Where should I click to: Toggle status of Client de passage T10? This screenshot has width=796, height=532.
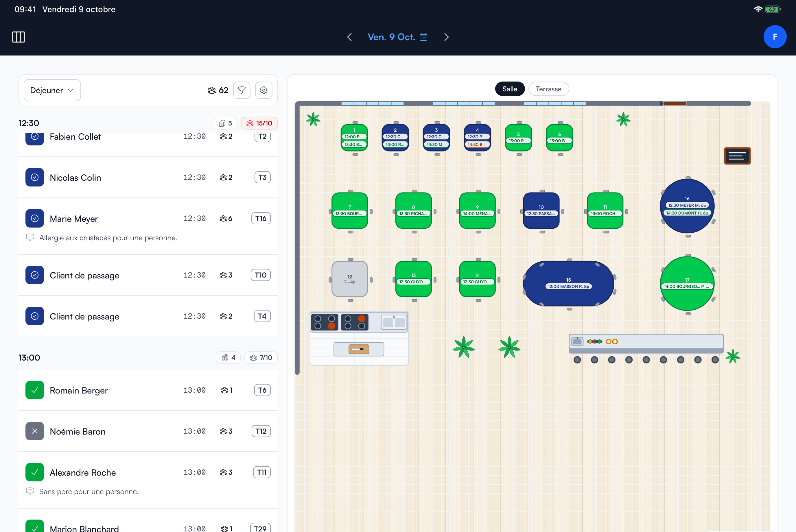coord(35,275)
